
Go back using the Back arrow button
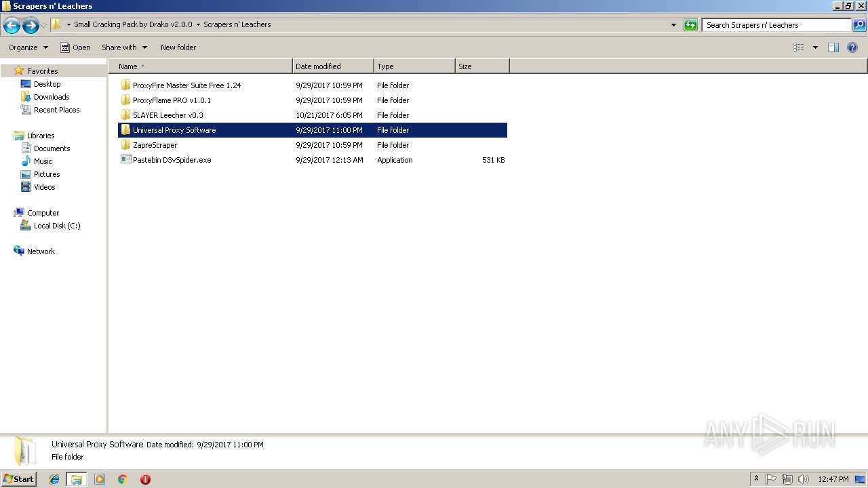pos(12,26)
